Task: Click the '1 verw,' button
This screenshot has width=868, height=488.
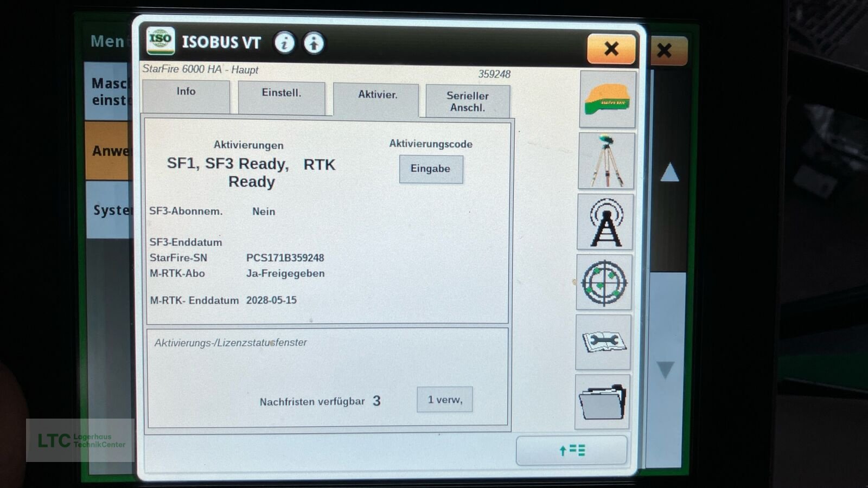Action: tap(444, 399)
